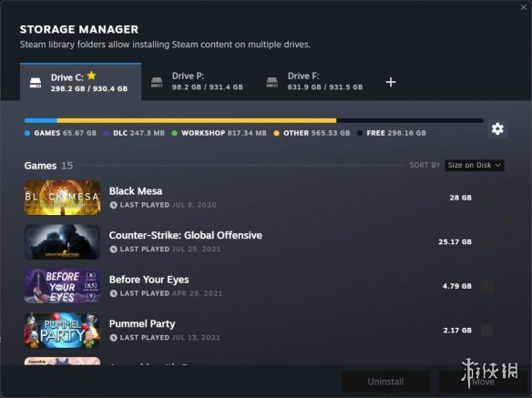
Task: Click the green WORKSHOP legend dot
Action: [175, 133]
